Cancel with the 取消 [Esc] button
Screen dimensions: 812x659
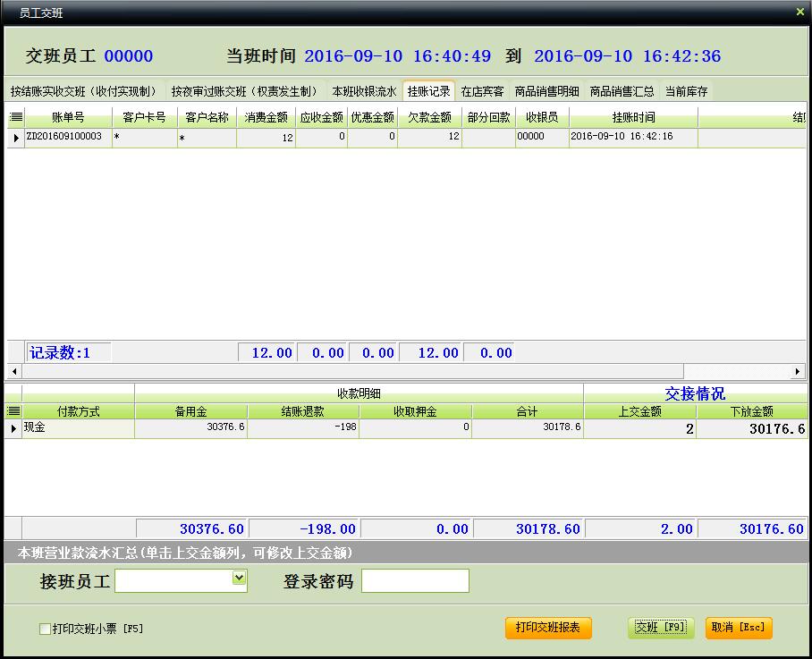click(739, 628)
